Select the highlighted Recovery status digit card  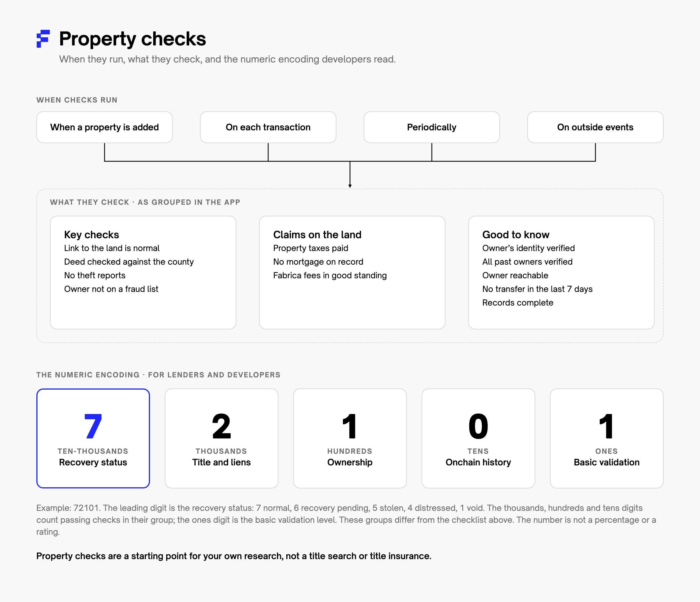click(93, 438)
